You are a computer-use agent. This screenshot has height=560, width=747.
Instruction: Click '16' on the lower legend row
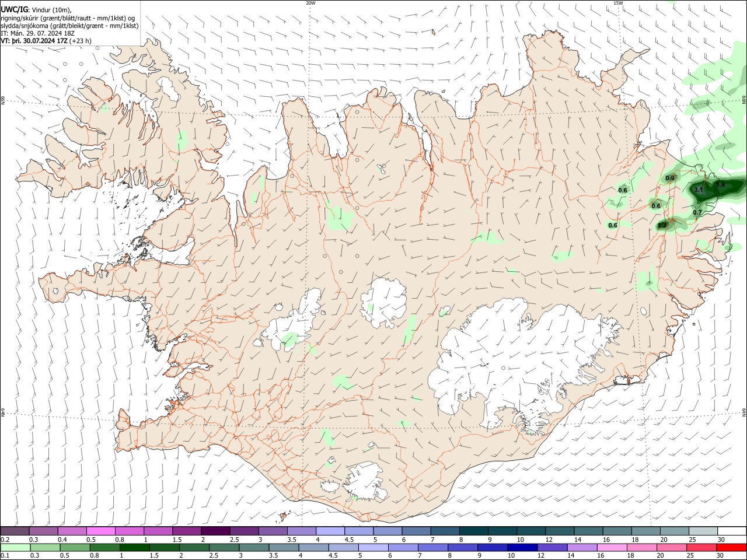pyautogui.click(x=601, y=556)
